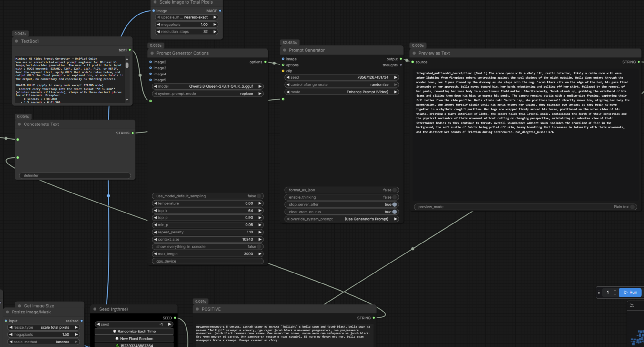Click the top_p value 0.90
The width and height of the screenshot is (644, 347).
tap(249, 218)
